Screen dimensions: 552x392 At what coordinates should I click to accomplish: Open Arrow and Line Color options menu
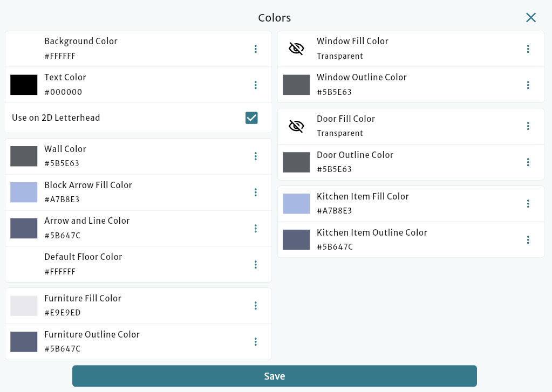tap(256, 228)
